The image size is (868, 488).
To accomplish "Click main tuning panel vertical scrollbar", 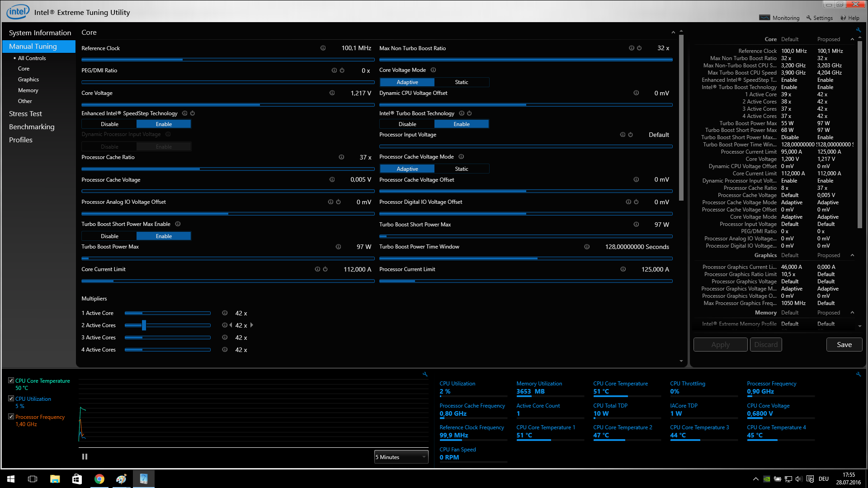I will pyautogui.click(x=681, y=117).
